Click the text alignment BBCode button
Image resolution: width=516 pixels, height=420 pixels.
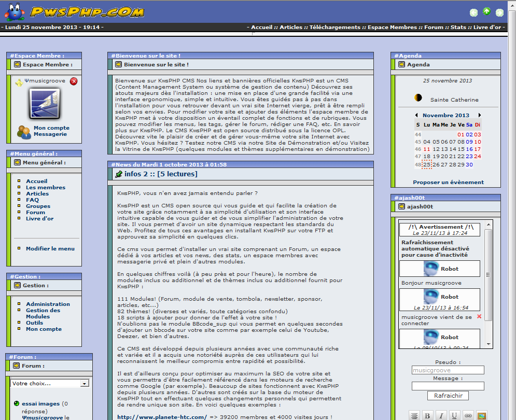click(x=414, y=416)
